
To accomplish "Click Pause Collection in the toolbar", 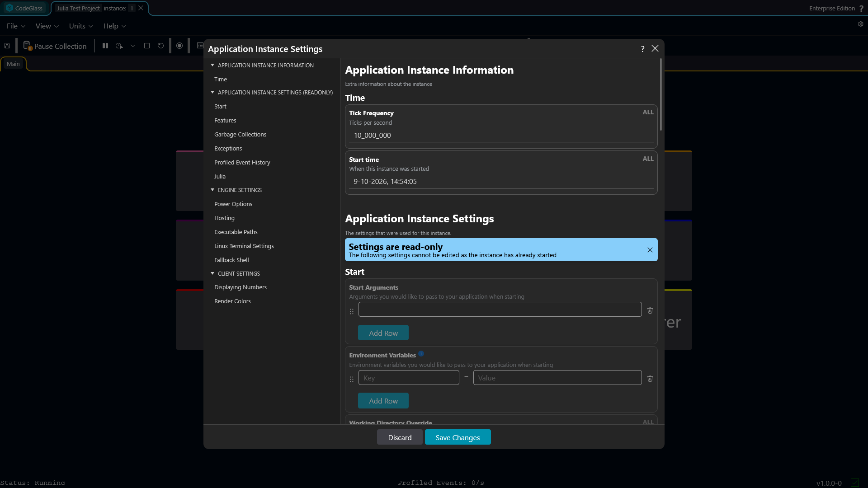I will 55,46.
